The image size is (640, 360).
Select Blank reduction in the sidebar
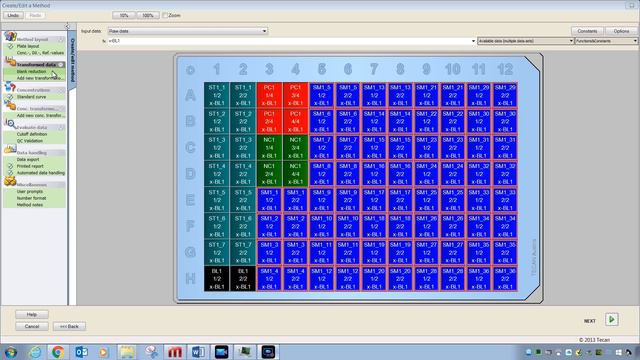(31, 71)
